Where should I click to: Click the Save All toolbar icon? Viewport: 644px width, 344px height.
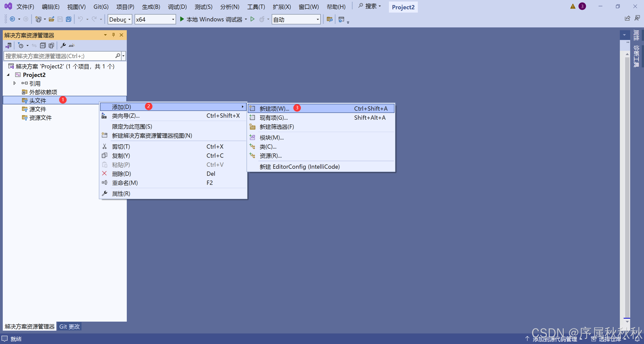(x=68, y=19)
